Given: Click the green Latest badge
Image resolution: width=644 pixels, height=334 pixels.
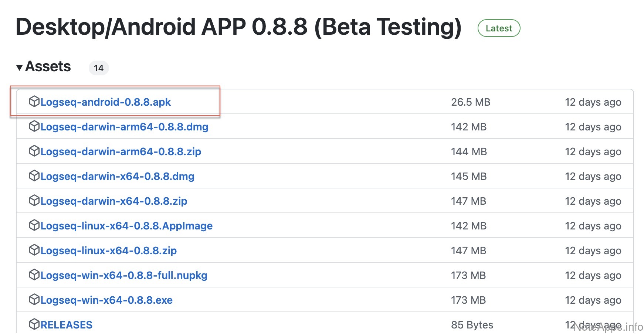Looking at the screenshot, I should pos(499,28).
